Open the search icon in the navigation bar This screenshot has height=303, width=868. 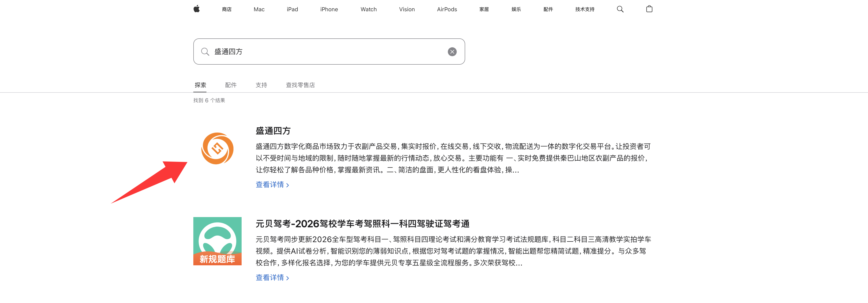(620, 9)
